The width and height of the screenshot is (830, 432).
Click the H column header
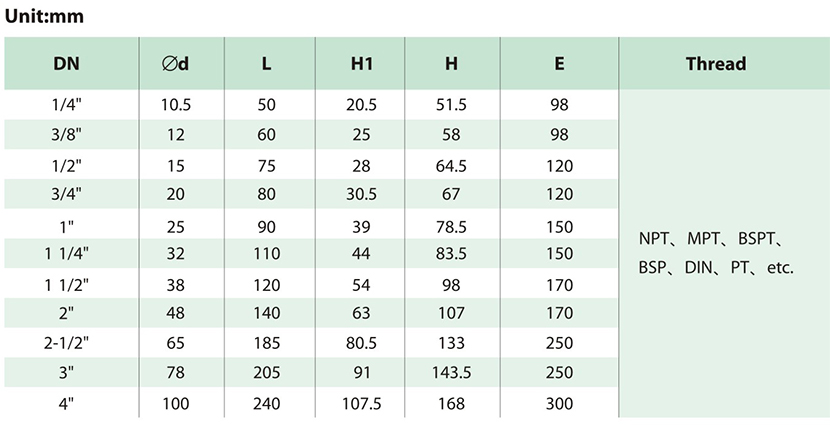pos(452,63)
